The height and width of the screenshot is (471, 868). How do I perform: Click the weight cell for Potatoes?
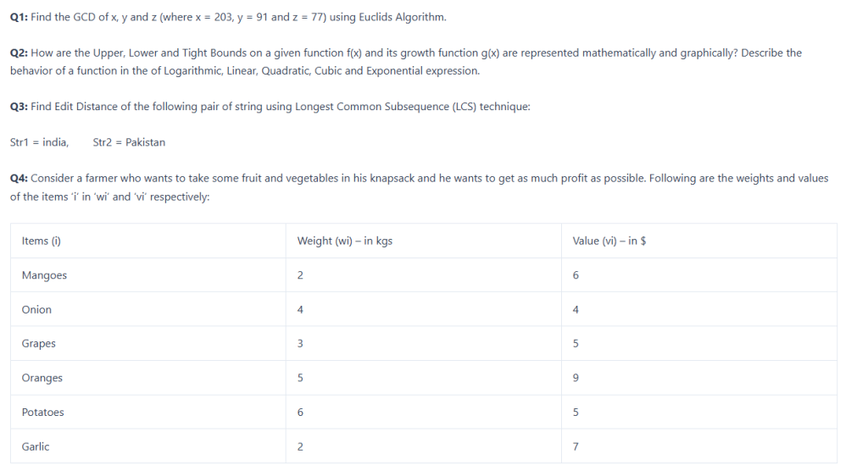pos(301,413)
